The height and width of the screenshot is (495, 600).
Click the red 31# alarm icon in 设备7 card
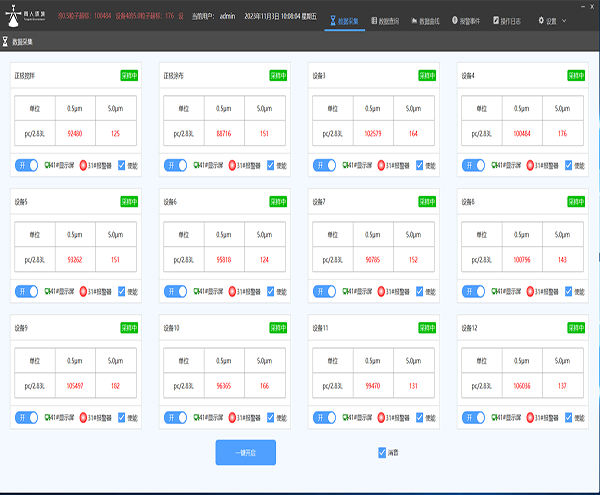tap(381, 291)
